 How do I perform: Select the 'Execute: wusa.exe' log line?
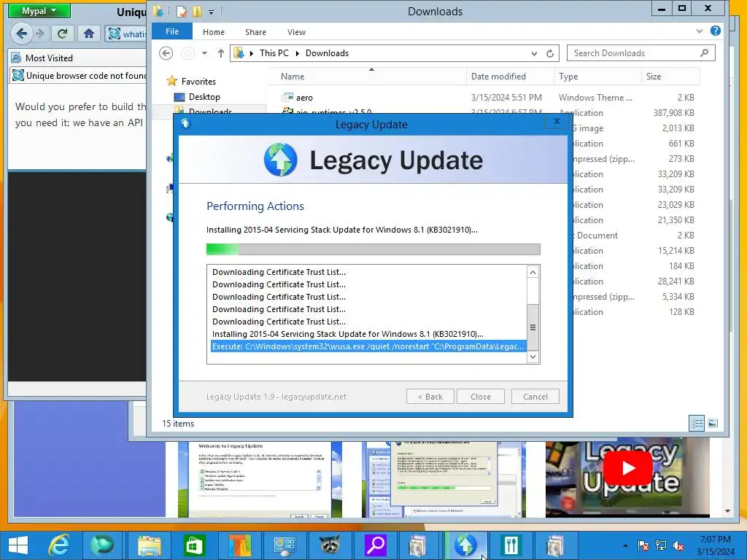pos(368,346)
